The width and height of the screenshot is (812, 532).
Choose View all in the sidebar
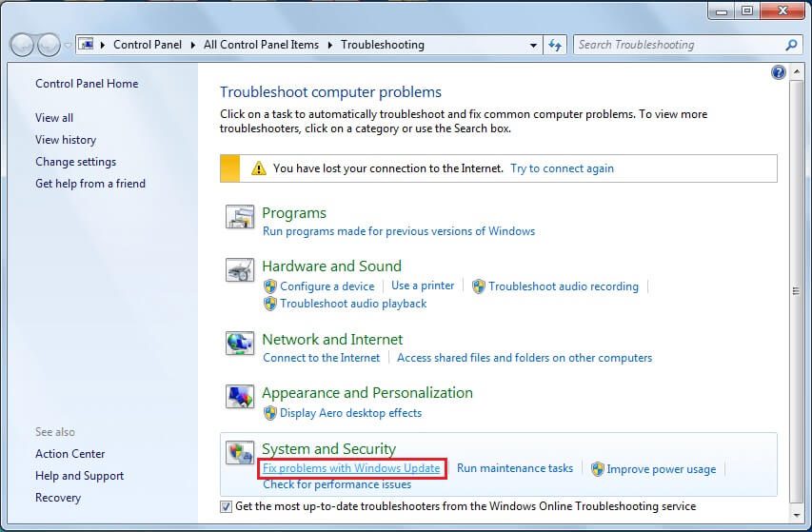tap(54, 118)
